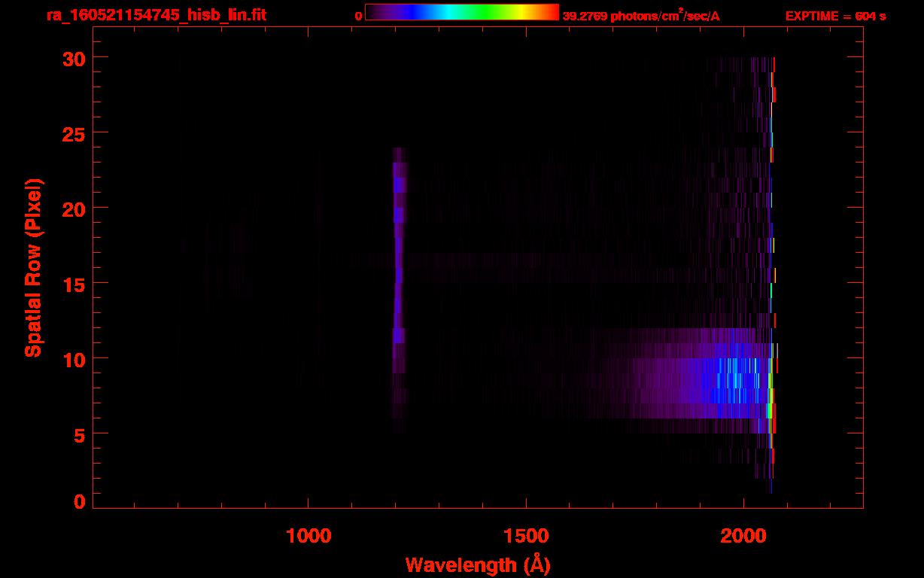Click the 1500 wavelength tick label

(525, 536)
